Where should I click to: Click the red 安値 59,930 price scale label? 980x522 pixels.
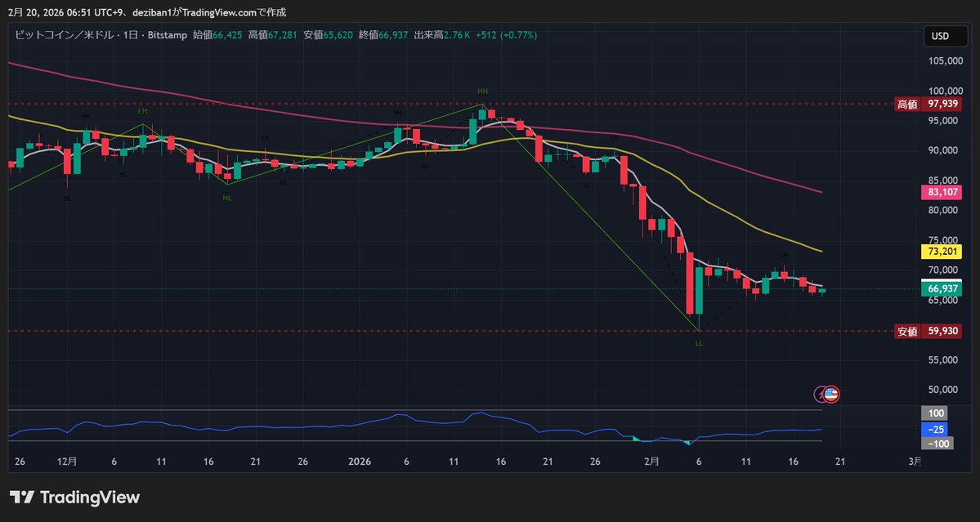tap(928, 332)
